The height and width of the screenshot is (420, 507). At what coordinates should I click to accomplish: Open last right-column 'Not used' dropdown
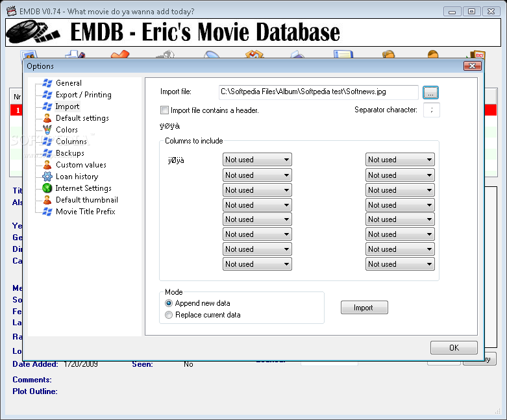click(x=400, y=264)
